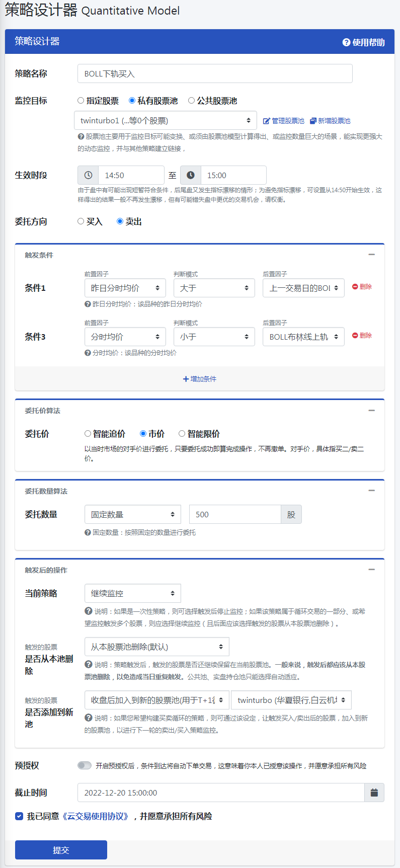This screenshot has height=868, width=400.
Task: Click the red 删除 icon for 条件1
Action: tap(355, 286)
